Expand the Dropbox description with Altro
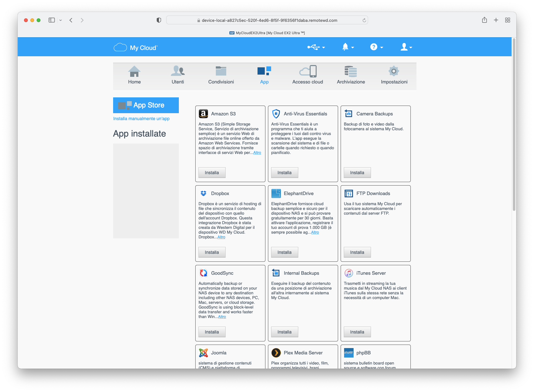Image resolution: width=534 pixels, height=392 pixels. coord(221,237)
